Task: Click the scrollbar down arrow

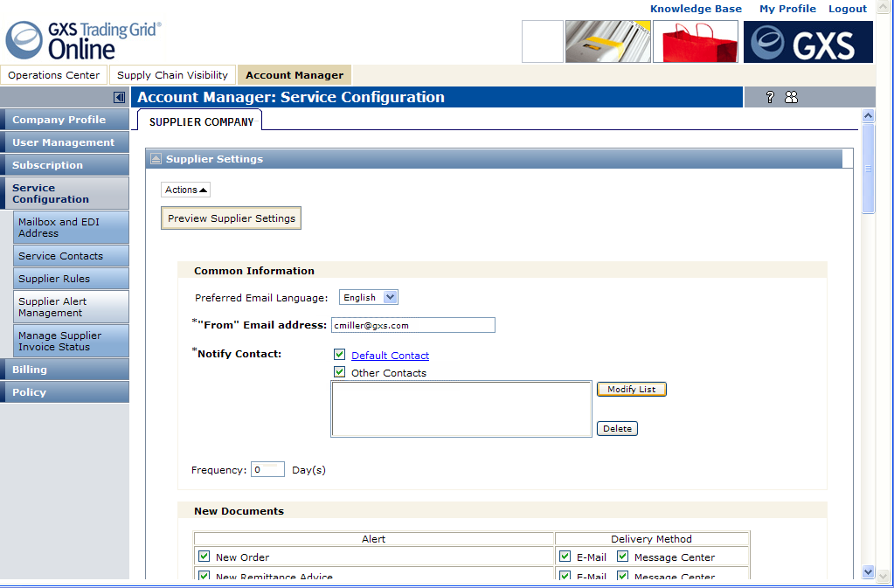Action: coord(869,571)
